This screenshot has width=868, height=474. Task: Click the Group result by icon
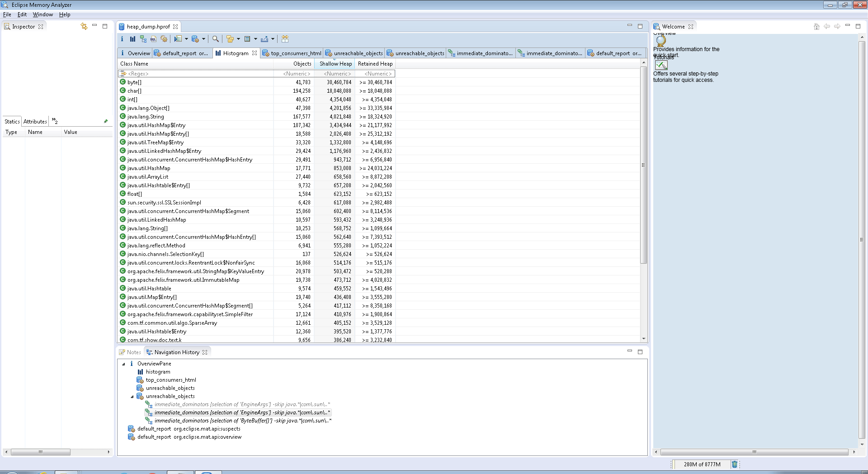(230, 39)
